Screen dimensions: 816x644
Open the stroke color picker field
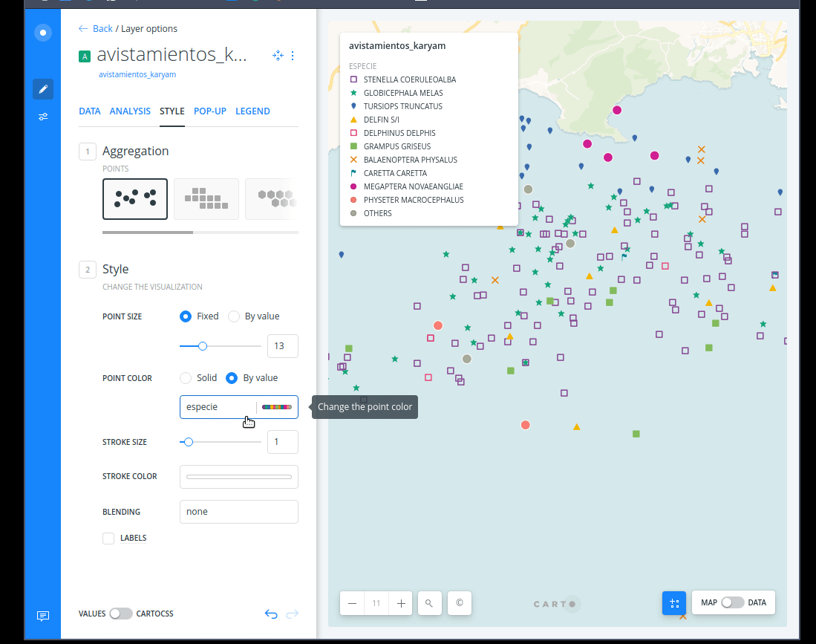coord(239,477)
